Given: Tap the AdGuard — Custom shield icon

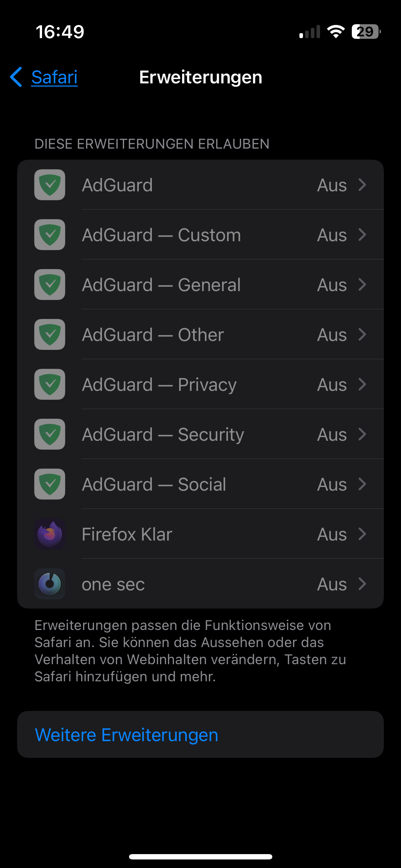Looking at the screenshot, I should (x=50, y=234).
